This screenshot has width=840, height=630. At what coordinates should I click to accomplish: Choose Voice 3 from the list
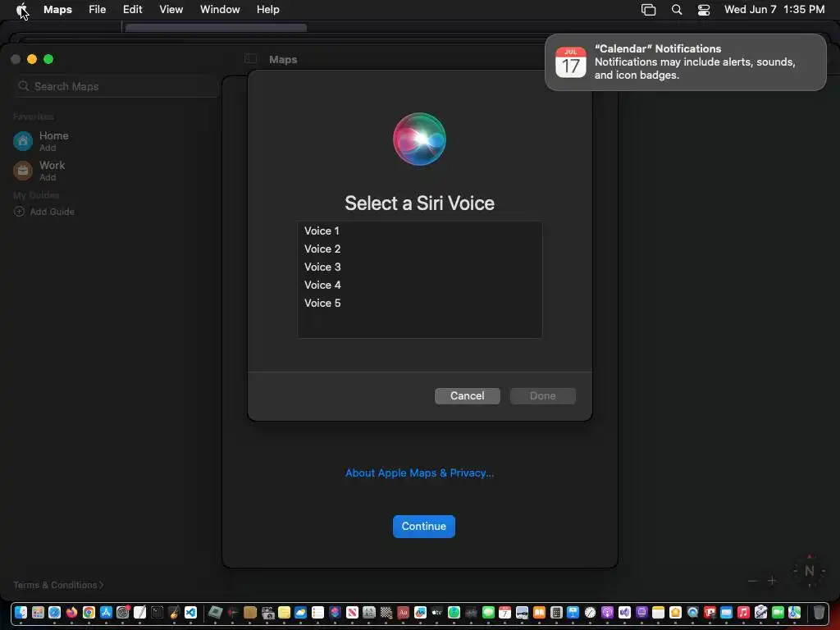point(419,267)
